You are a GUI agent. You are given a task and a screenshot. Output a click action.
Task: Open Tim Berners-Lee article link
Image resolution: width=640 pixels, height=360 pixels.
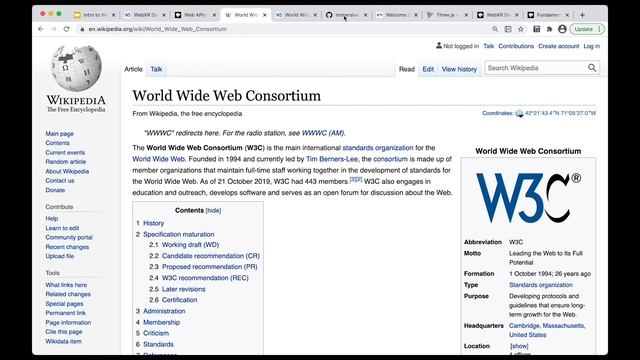point(332,159)
